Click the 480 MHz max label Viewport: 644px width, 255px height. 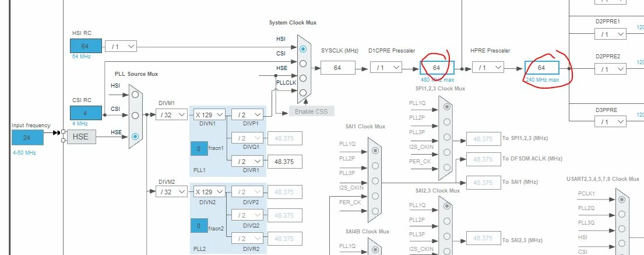click(x=438, y=80)
